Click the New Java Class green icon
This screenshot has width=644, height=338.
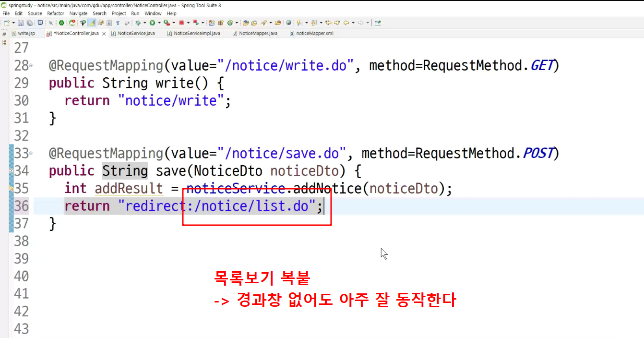click(230, 23)
